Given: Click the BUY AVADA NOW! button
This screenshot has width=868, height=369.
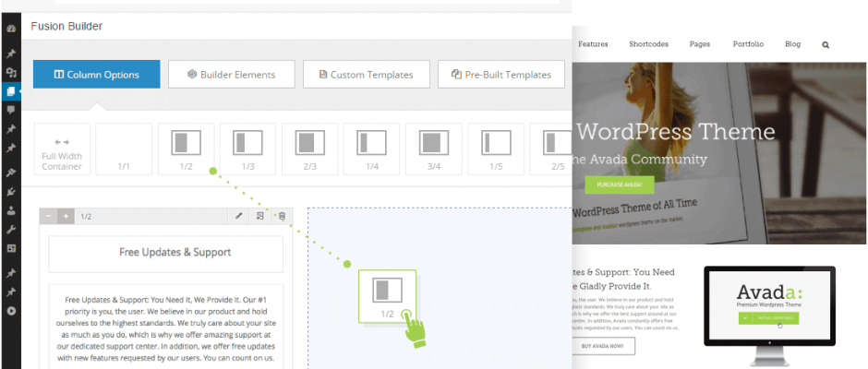Looking at the screenshot, I should click(x=603, y=346).
